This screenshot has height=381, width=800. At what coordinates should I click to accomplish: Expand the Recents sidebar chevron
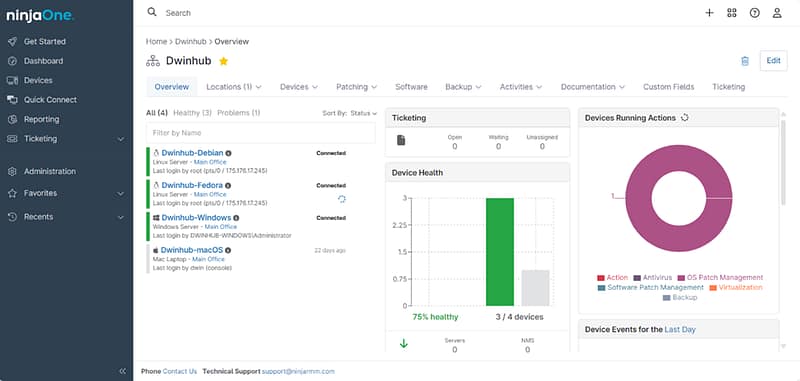(x=121, y=217)
